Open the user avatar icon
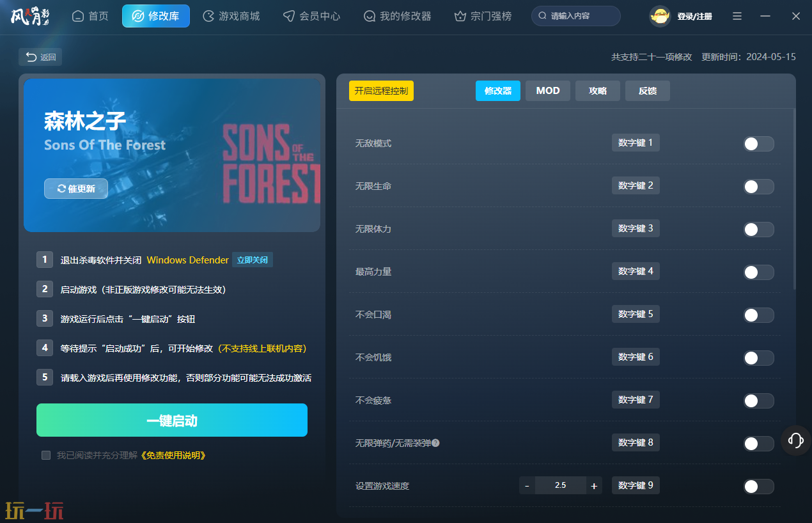The height and width of the screenshot is (523, 812). (660, 16)
